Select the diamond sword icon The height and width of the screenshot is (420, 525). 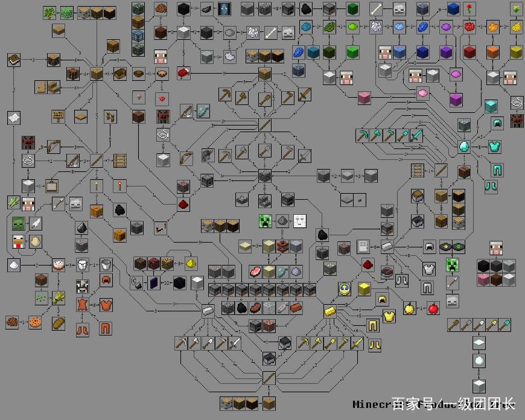click(416, 135)
